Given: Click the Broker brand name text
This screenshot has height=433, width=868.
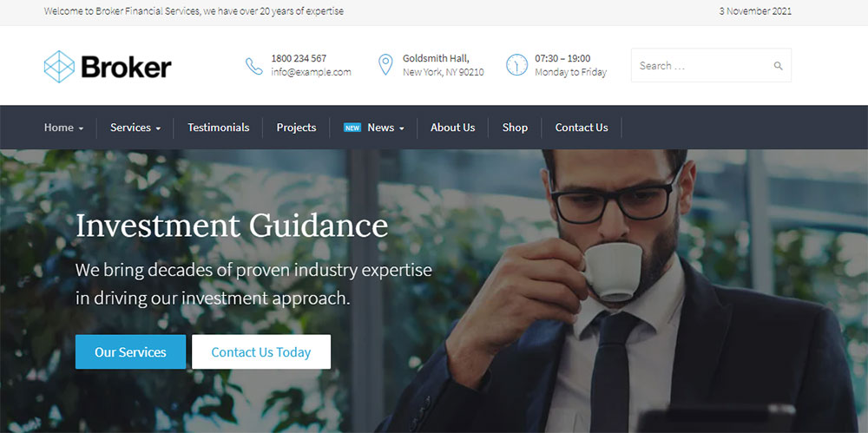Looking at the screenshot, I should (x=126, y=67).
